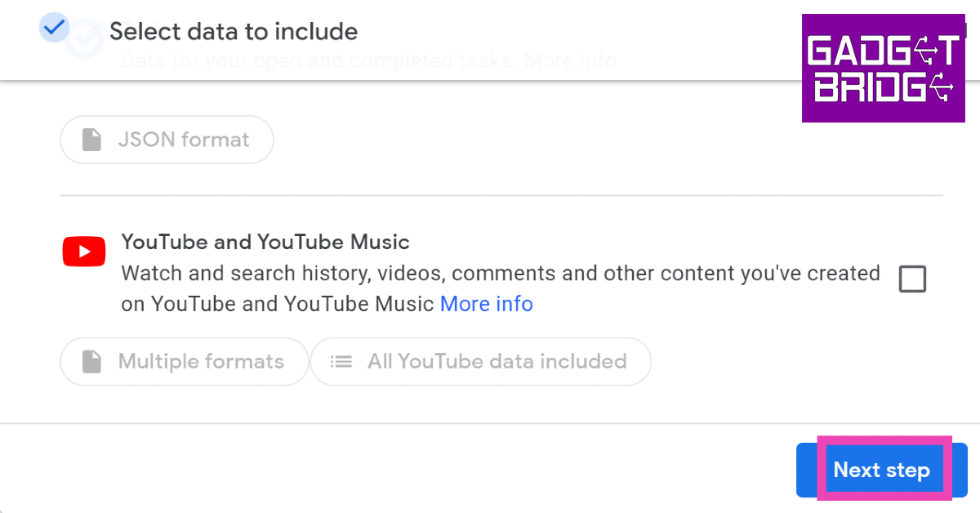Click the YouTube and YouTube Music title

click(x=265, y=242)
